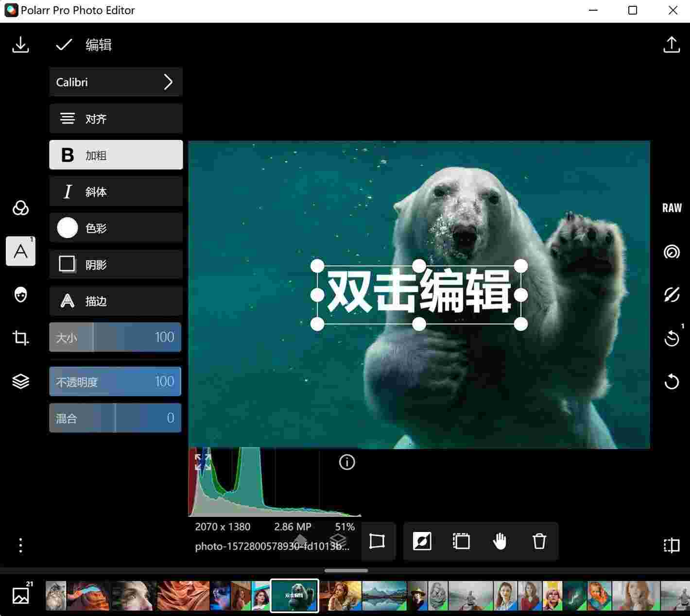
Task: Click the 编辑 checkmark to confirm
Action: point(63,44)
